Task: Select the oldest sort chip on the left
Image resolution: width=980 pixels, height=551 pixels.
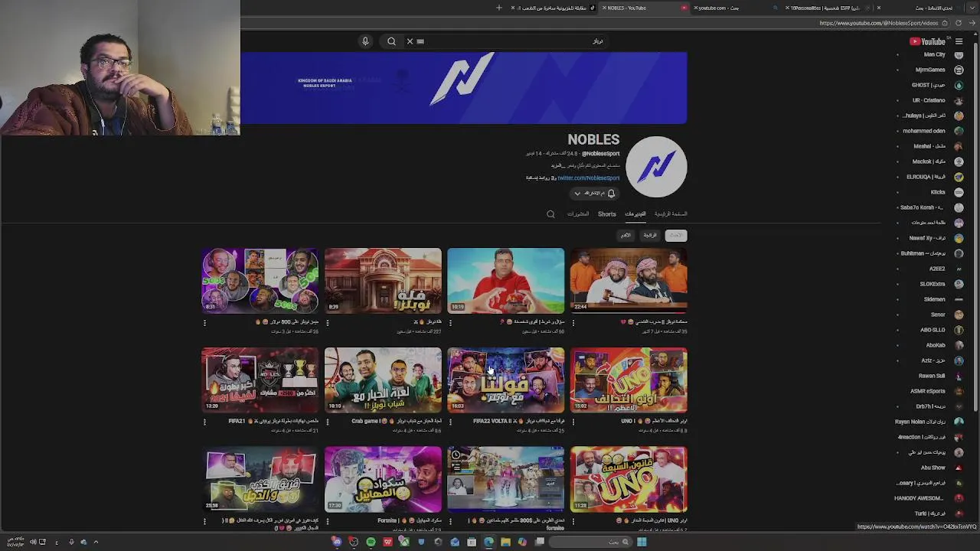Action: pyautogui.click(x=626, y=235)
